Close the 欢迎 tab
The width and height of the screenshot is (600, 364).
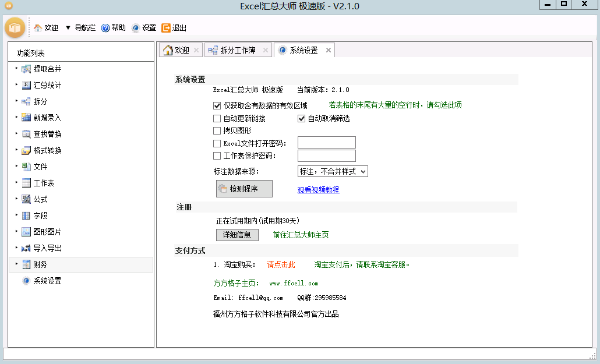point(196,50)
